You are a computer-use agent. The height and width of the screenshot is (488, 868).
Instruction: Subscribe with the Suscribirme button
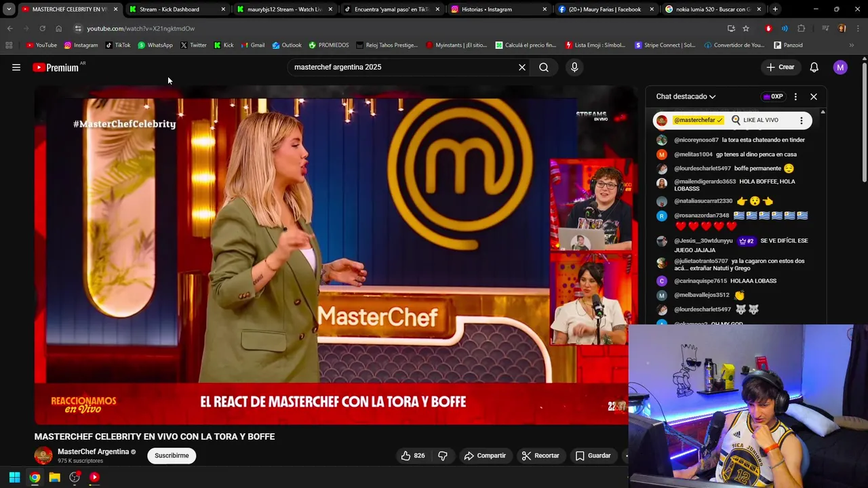(172, 455)
